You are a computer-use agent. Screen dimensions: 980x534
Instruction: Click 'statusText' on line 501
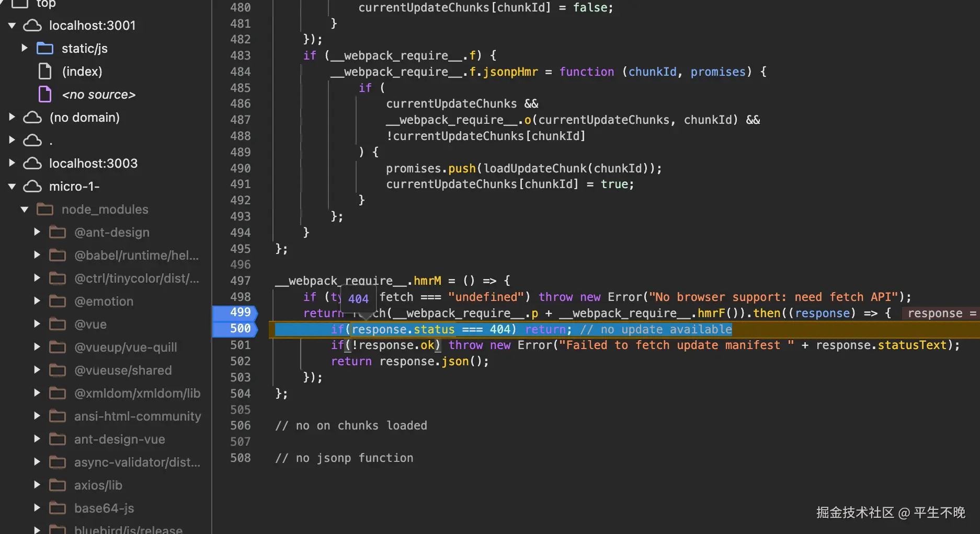(912, 345)
